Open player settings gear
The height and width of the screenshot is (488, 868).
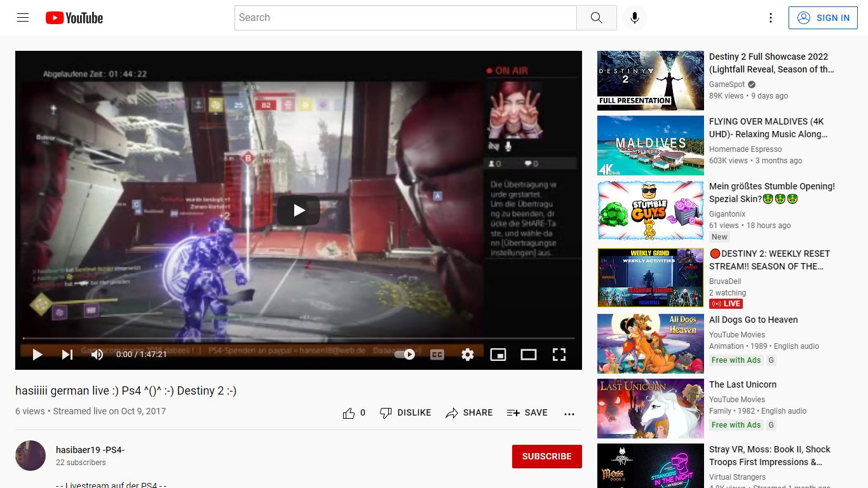click(468, 355)
